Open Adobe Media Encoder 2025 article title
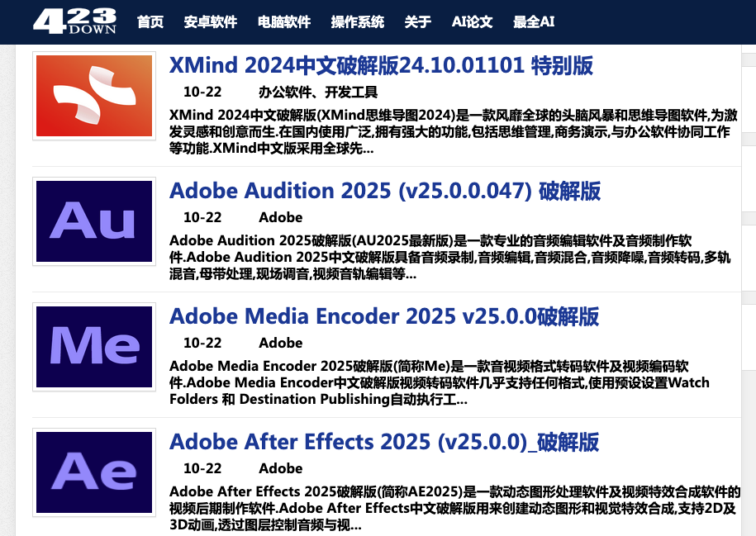Image resolution: width=756 pixels, height=536 pixels. tap(384, 316)
